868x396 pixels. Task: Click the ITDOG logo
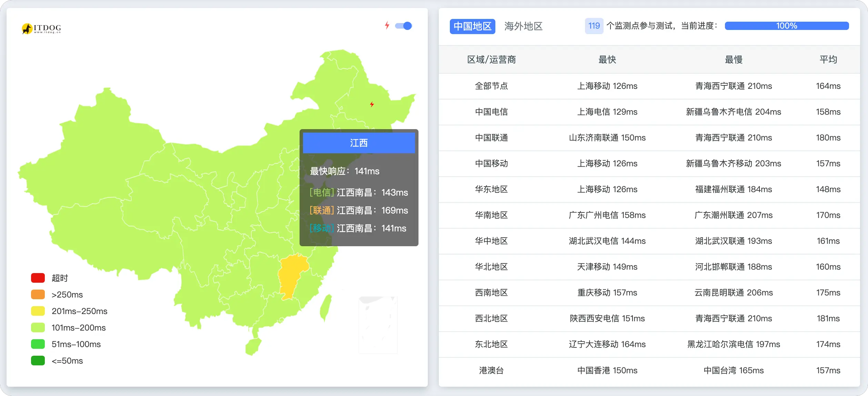coord(41,28)
